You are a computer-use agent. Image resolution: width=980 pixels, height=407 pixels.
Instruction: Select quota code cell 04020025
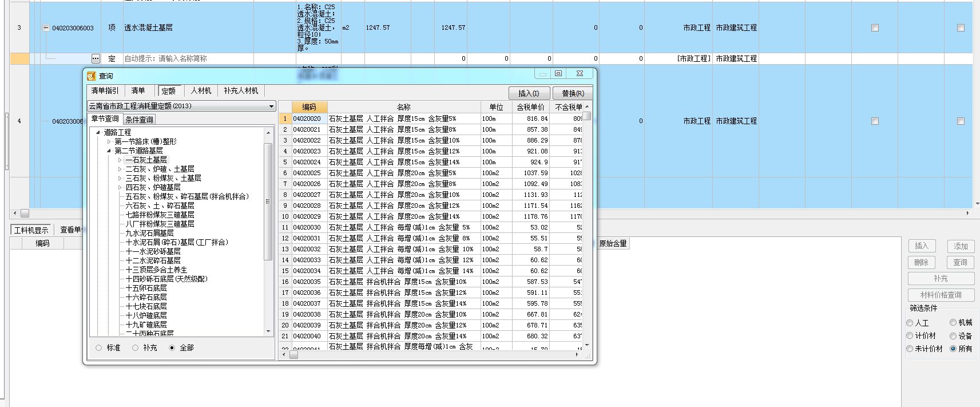click(310, 173)
